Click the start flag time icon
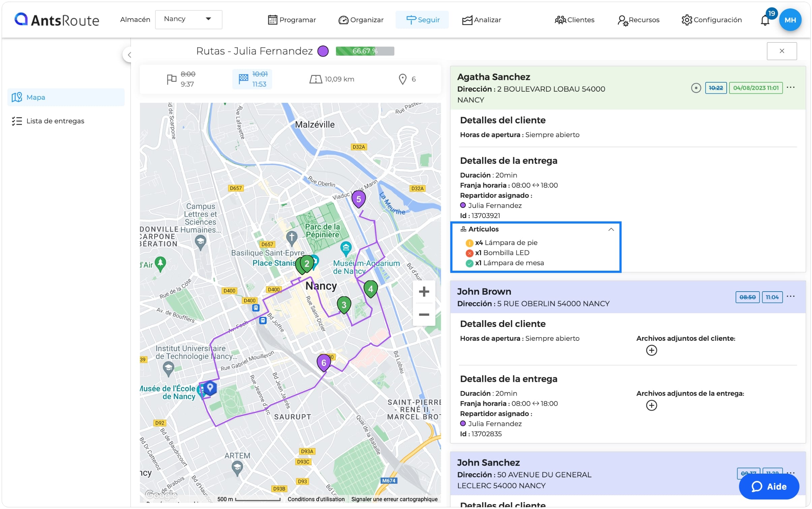Image resolution: width=812 pixels, height=509 pixels. tap(172, 79)
